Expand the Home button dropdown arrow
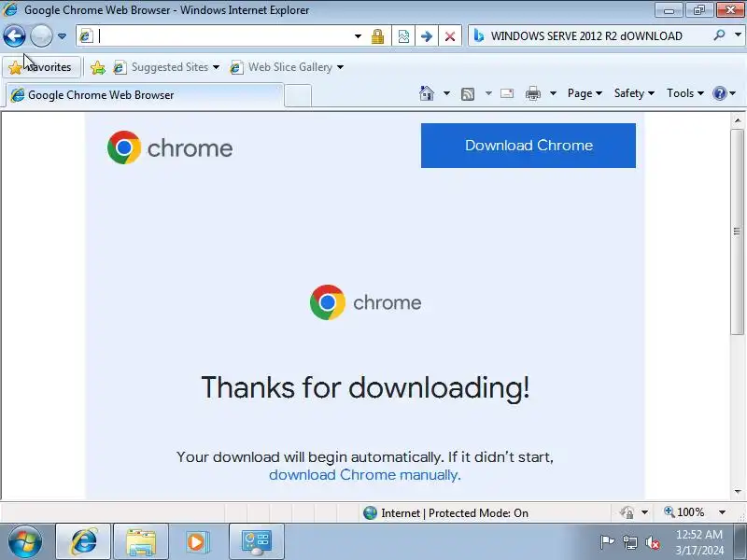 coord(446,93)
